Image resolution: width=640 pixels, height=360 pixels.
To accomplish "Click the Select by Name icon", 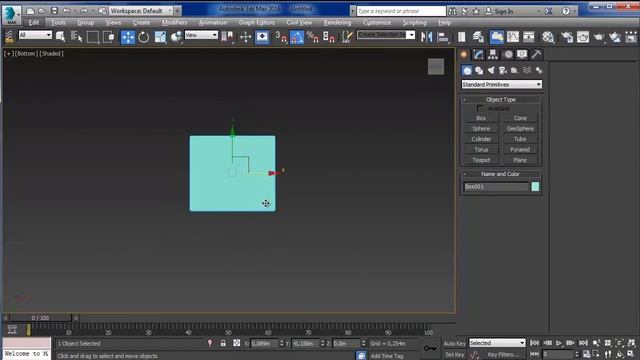I will tap(76, 37).
